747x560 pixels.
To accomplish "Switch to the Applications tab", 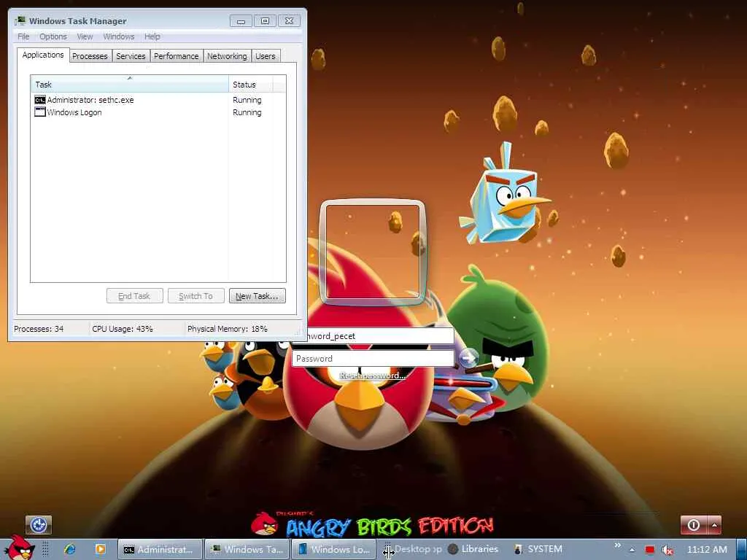I will [x=43, y=55].
